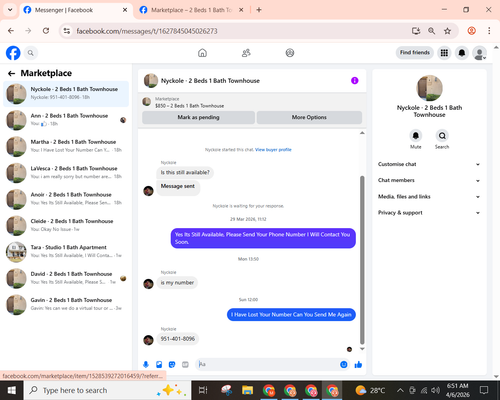Open a new browser tab
500x400 pixels.
[259, 10]
